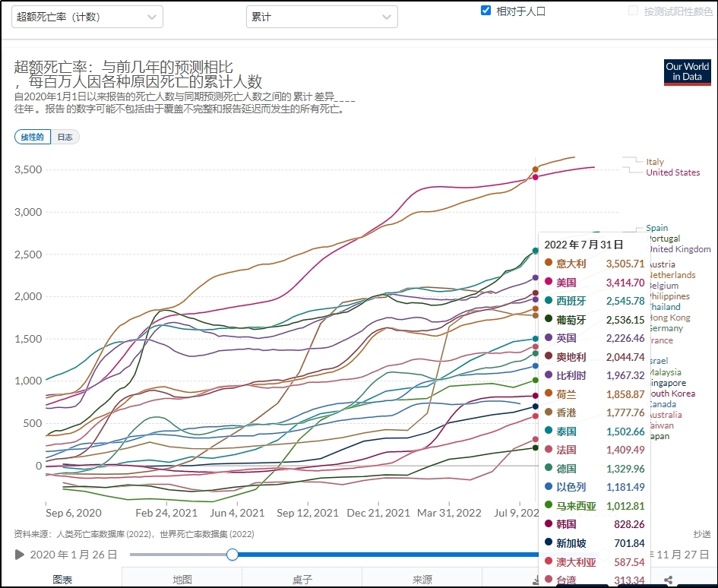Play the timeline animation

tap(19, 555)
